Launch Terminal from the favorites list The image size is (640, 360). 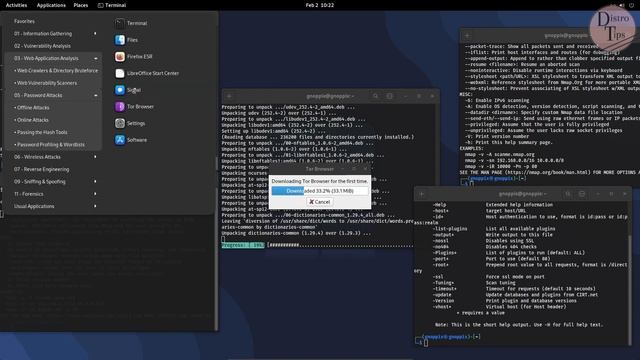131,23
